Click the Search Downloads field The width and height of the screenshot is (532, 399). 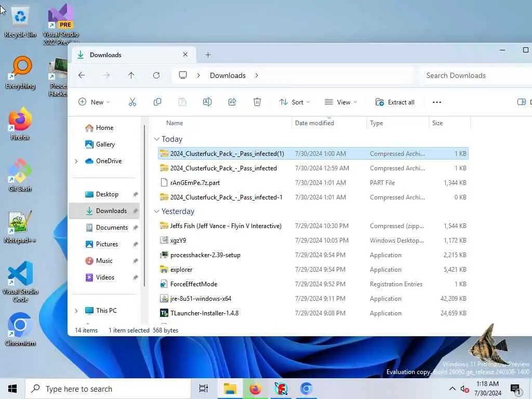[x=475, y=75]
